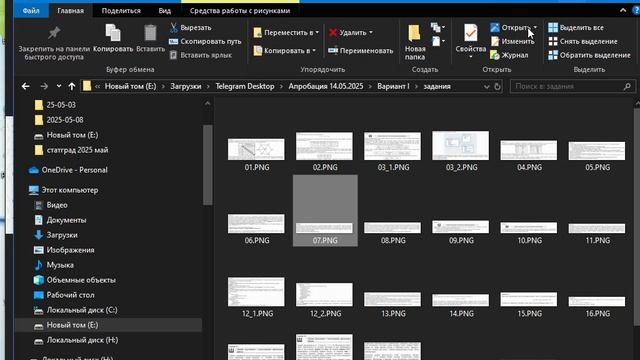The height and width of the screenshot is (360, 640).
Task: Select статград 2025 май folder
Action: coord(77,150)
